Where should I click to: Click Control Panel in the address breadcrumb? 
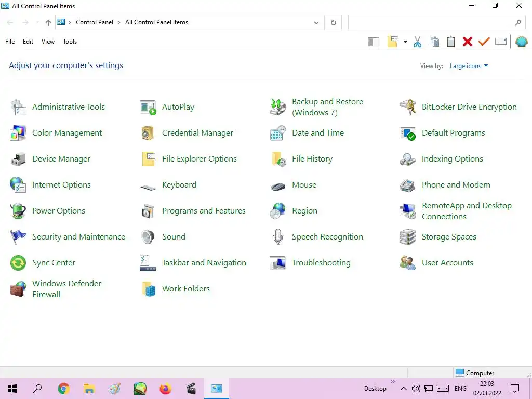95,22
